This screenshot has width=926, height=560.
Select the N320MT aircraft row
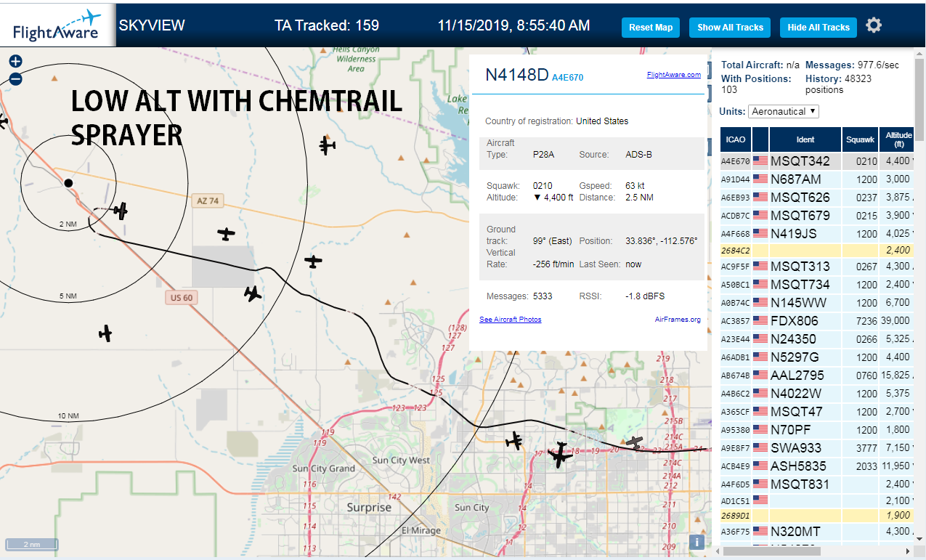click(x=817, y=532)
